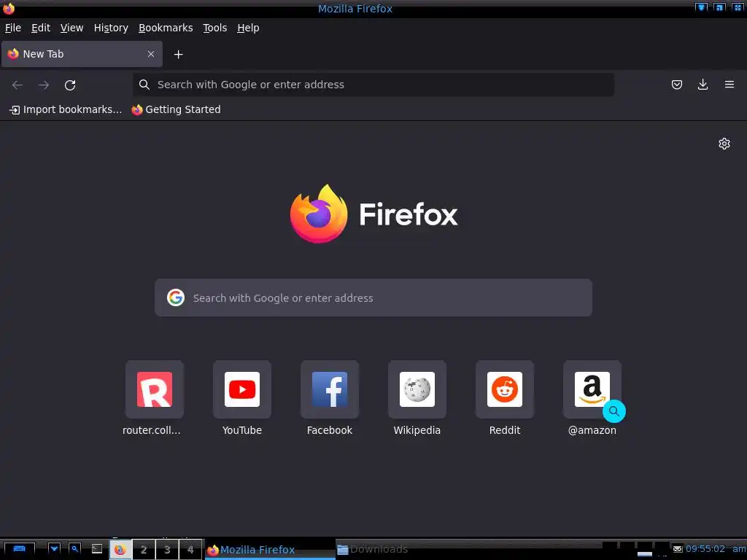Screen dimensions: 747x560
Task: Open the Bookmarks menu
Action: (166, 28)
